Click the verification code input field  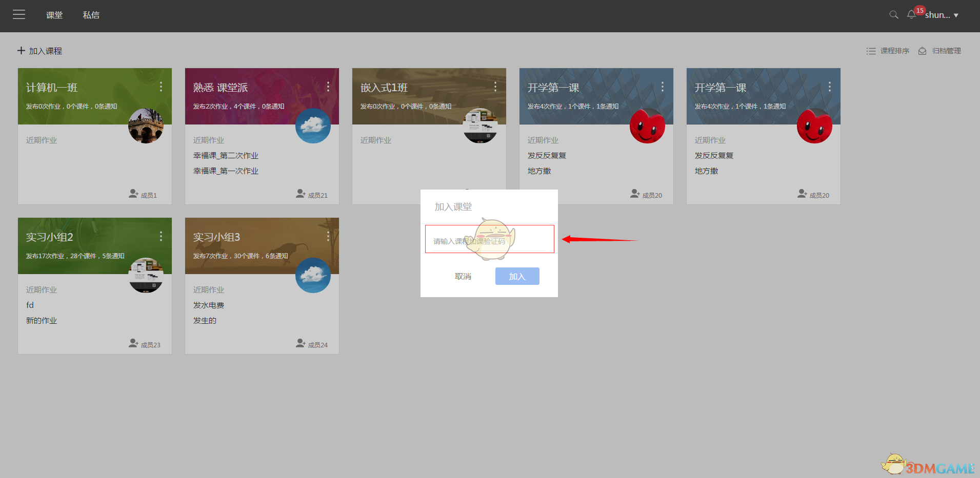coord(490,239)
